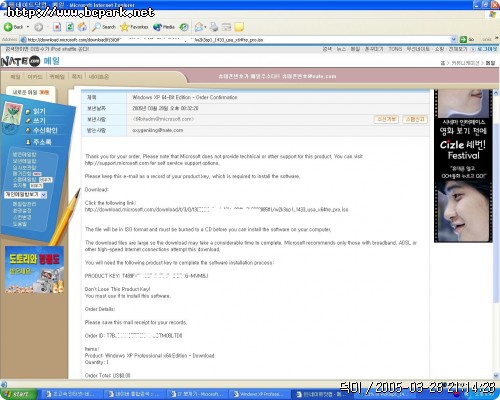Click the download.microsoft.com ISO link in message

point(217,210)
